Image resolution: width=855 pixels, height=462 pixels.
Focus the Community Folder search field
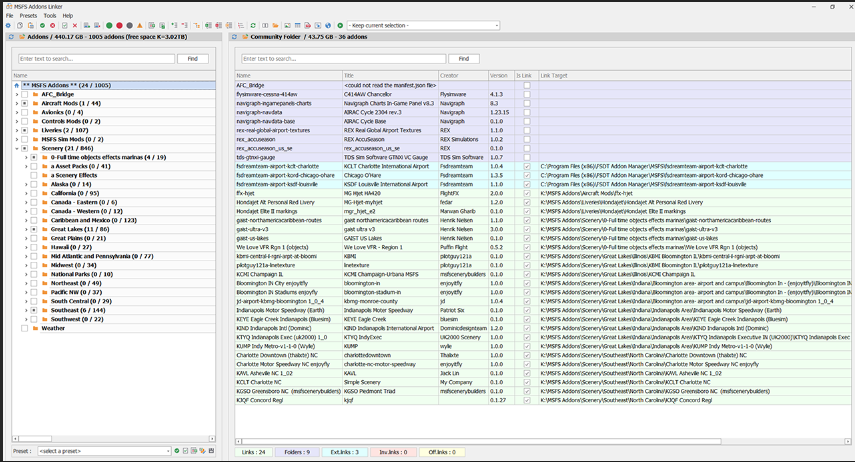click(x=344, y=59)
